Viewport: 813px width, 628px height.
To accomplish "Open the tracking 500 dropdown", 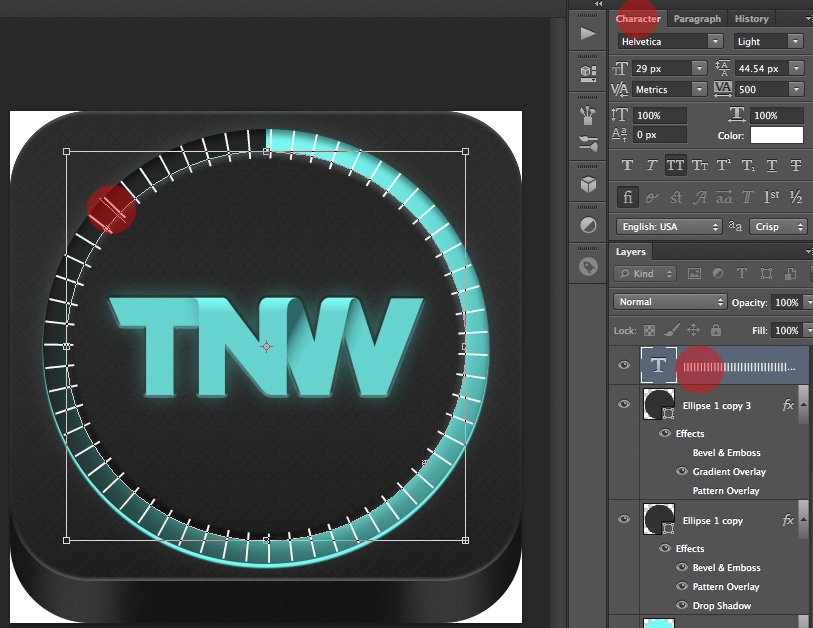I will click(x=796, y=89).
